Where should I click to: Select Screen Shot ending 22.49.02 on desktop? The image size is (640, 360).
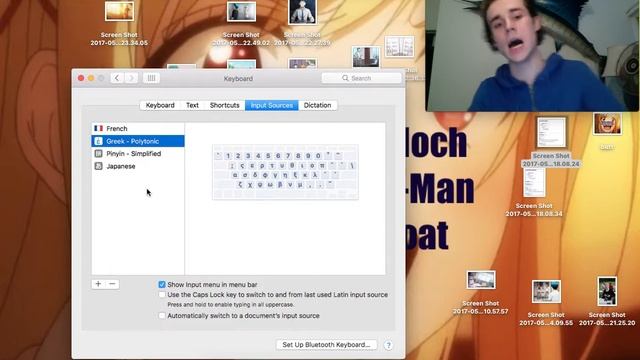(x=241, y=24)
